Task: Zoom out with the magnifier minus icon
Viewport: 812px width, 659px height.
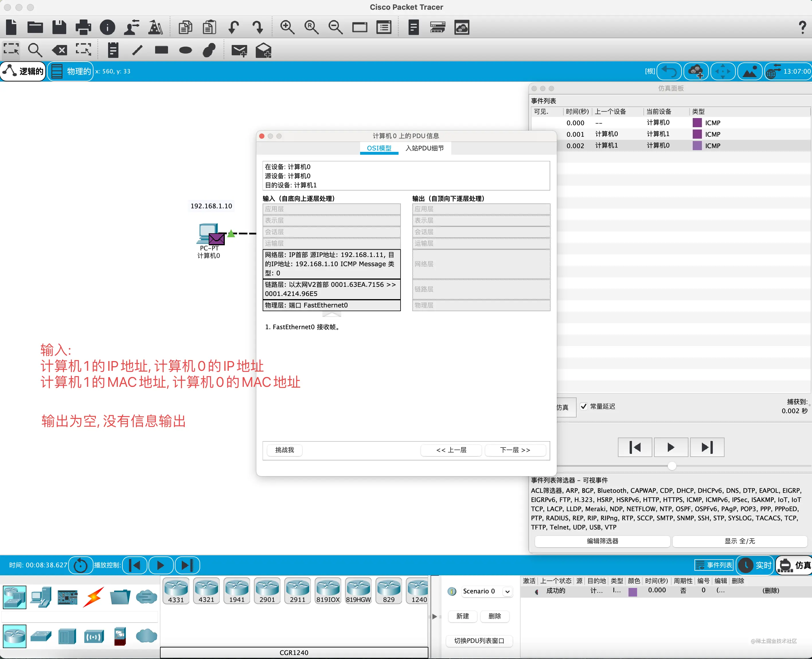Action: click(335, 27)
